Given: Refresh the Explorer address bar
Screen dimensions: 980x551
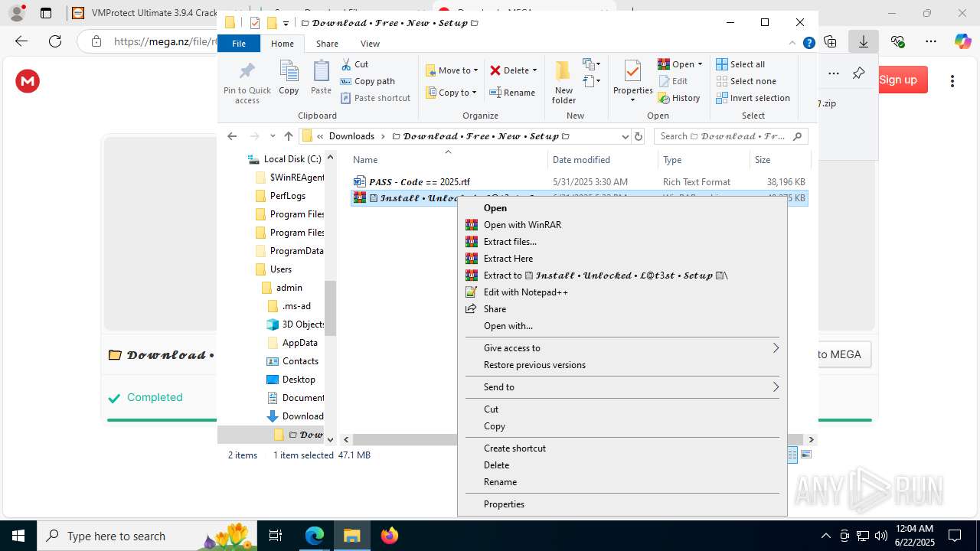Looking at the screenshot, I should pyautogui.click(x=639, y=136).
